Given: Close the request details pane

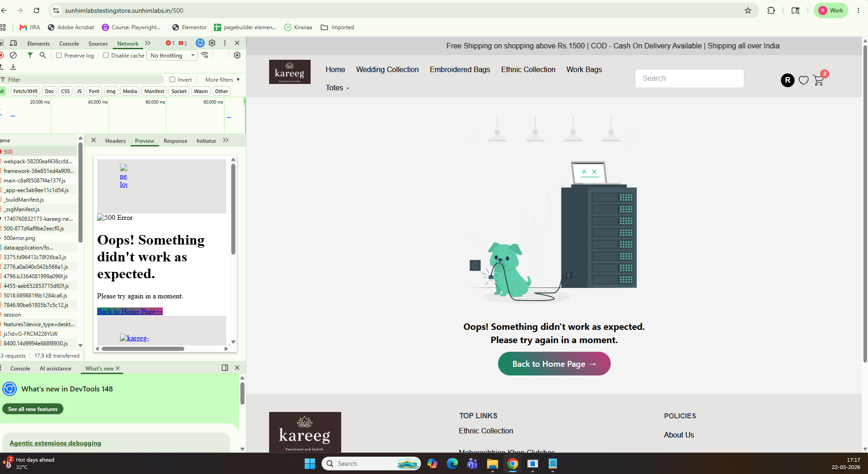Looking at the screenshot, I should click(94, 141).
